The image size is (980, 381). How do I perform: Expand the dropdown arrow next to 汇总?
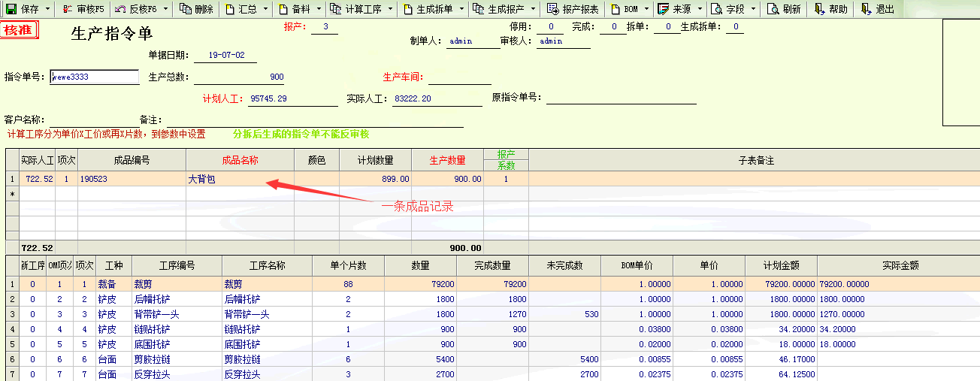click(265, 9)
